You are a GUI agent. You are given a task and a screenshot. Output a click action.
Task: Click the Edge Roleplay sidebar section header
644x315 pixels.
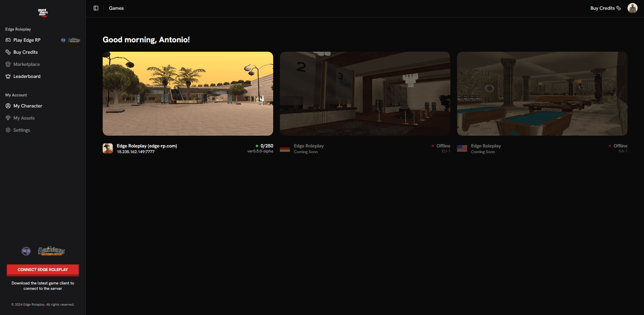18,29
